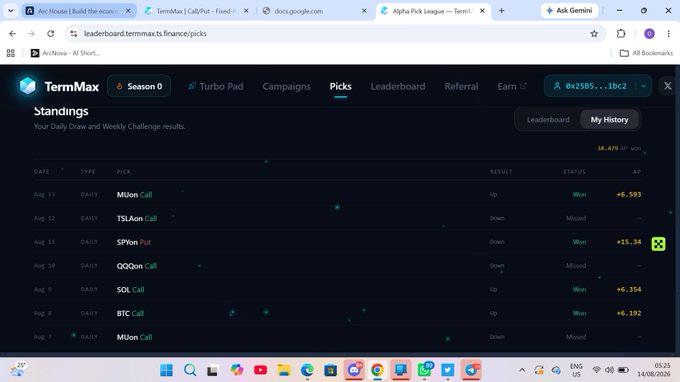The height and width of the screenshot is (382, 680).
Task: Sort by the DATE column header
Action: coord(42,172)
